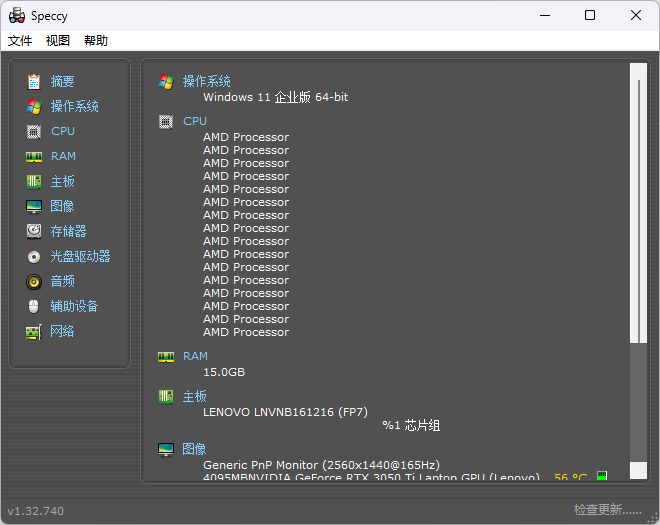
Task: Open the optical disc icon for 光盘驱动器
Action: (34, 256)
